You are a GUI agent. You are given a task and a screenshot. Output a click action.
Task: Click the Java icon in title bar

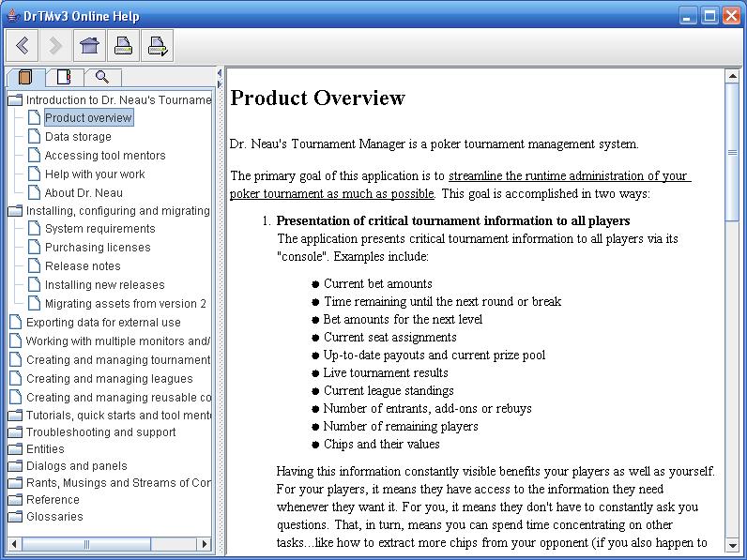[x=13, y=16]
